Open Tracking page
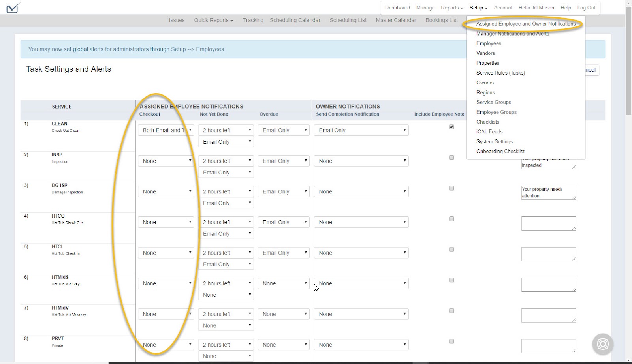 (253, 20)
